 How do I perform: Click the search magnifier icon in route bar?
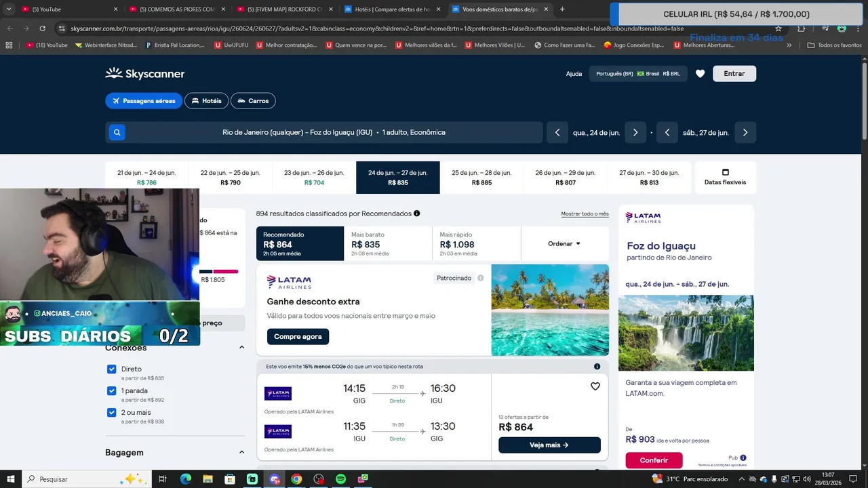pyautogui.click(x=117, y=133)
